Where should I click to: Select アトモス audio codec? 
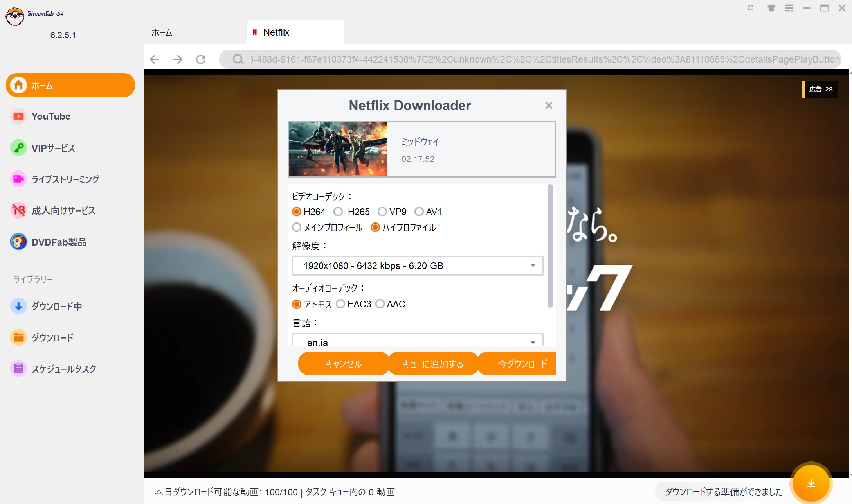[297, 304]
